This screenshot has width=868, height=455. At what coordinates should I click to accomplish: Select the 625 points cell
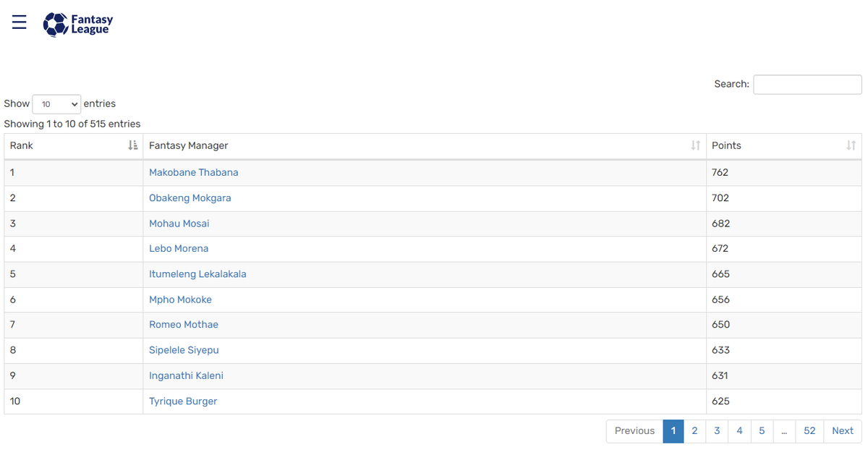(784, 401)
